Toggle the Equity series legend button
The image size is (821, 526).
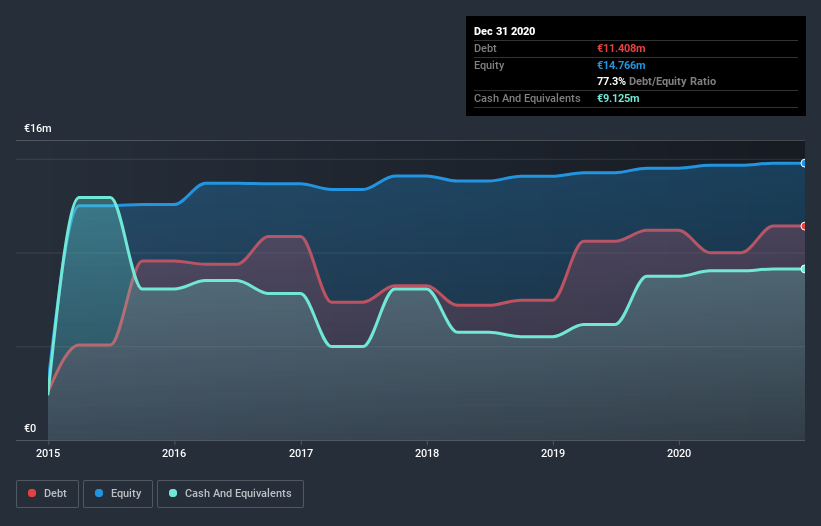[x=118, y=494]
